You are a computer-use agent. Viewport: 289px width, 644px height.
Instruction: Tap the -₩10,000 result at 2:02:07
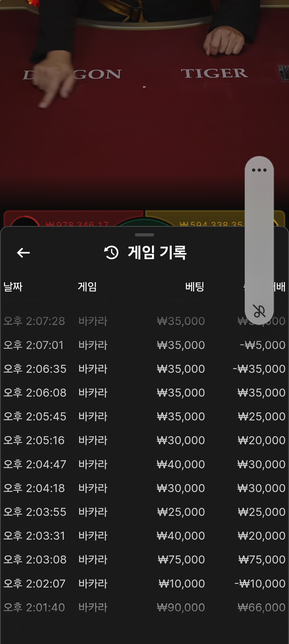pos(260,584)
